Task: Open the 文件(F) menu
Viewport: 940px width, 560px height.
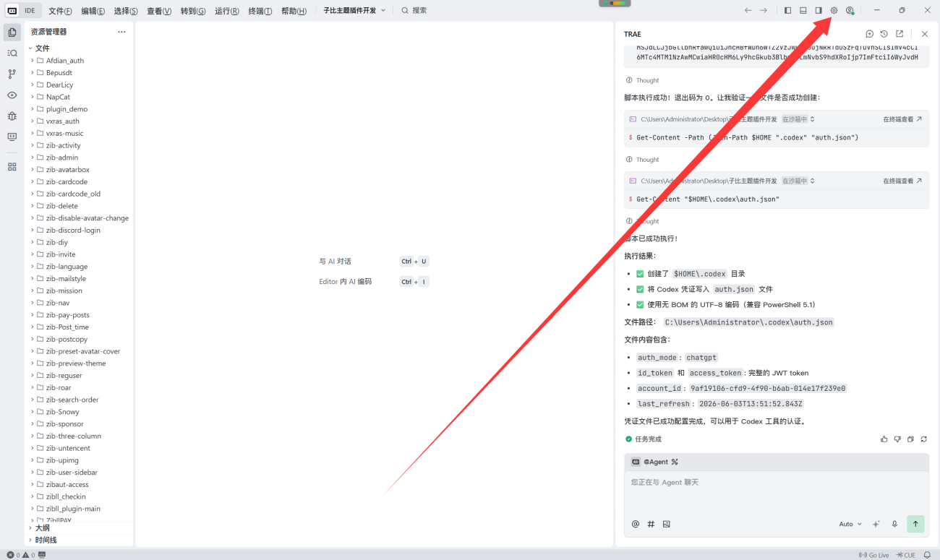Action: (x=60, y=11)
